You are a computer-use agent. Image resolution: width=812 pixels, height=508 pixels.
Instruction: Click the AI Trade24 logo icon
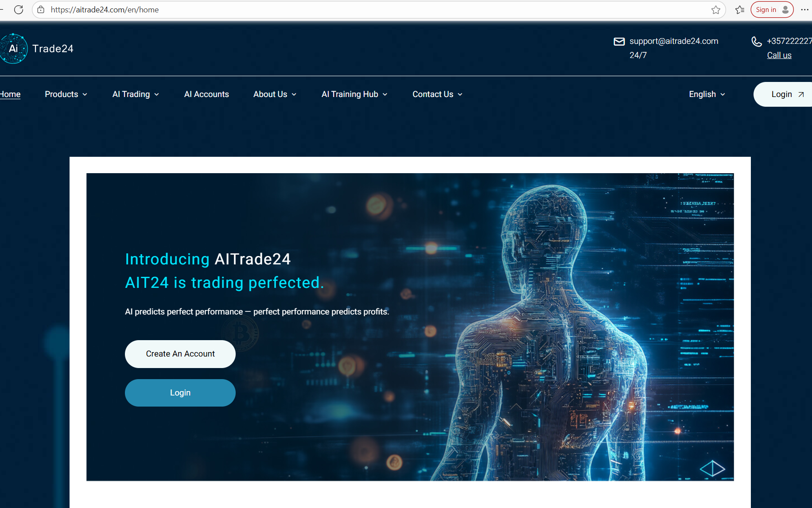click(x=14, y=49)
